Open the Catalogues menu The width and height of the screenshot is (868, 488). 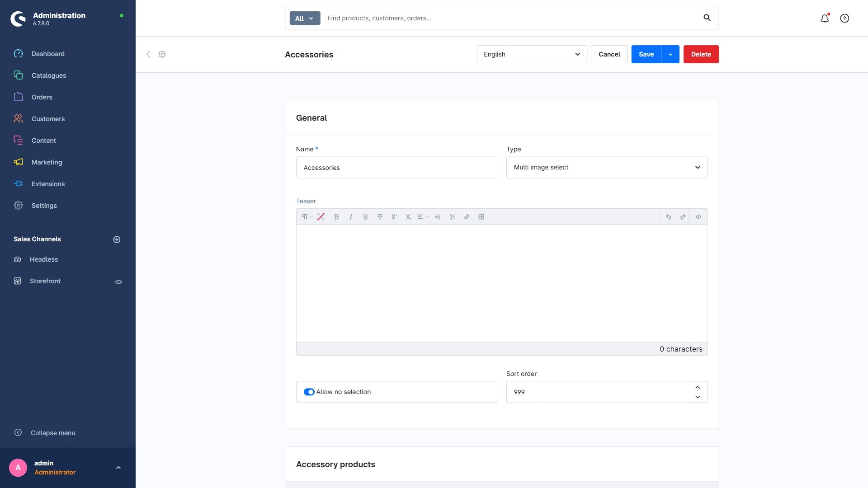tap(49, 75)
